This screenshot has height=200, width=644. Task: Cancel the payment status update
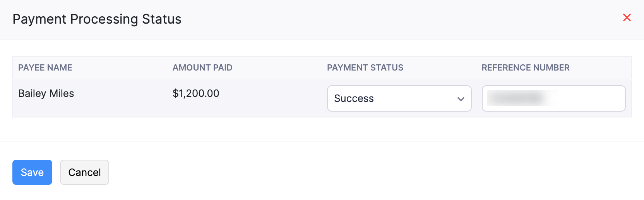[x=84, y=172]
